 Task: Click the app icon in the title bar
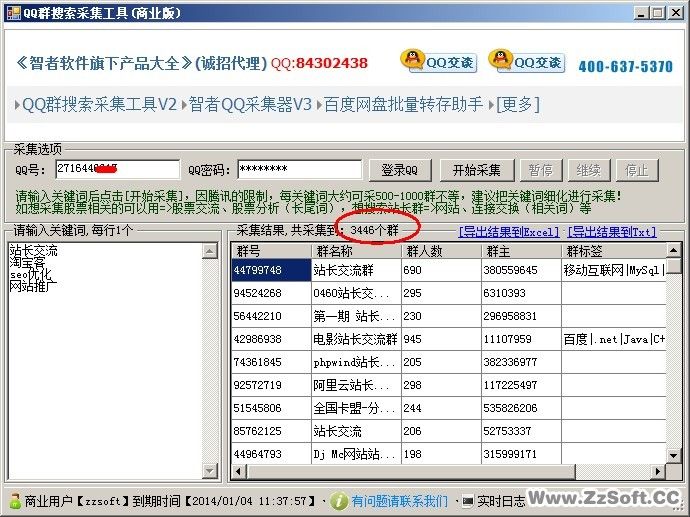13,12
